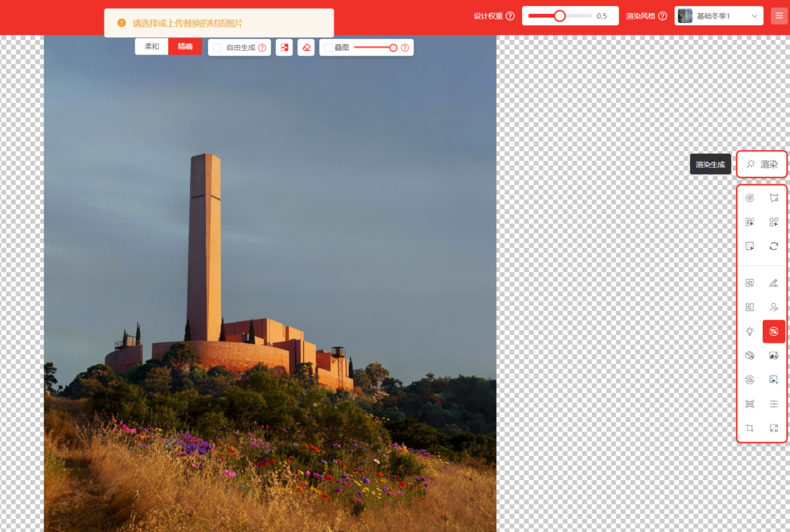790x532 pixels.
Task: Click the help icon beside 渲染风格
Action: tap(662, 16)
